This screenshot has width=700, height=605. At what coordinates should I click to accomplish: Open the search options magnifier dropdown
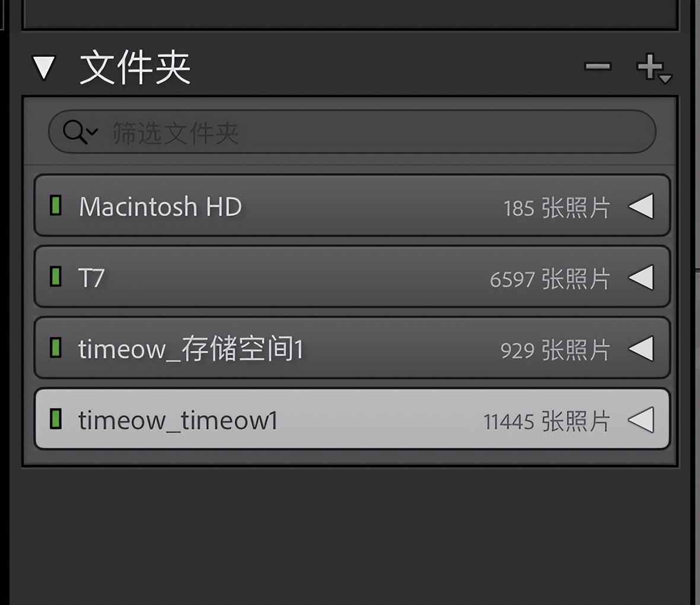tap(80, 132)
